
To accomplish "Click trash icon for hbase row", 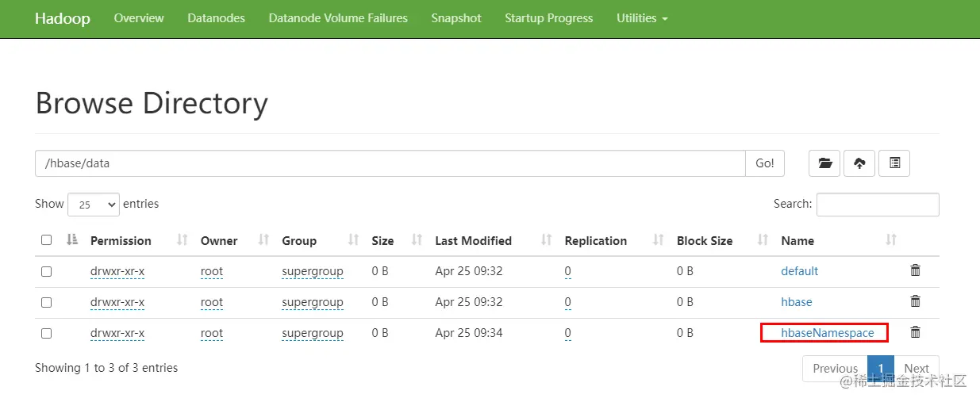I will (x=915, y=301).
